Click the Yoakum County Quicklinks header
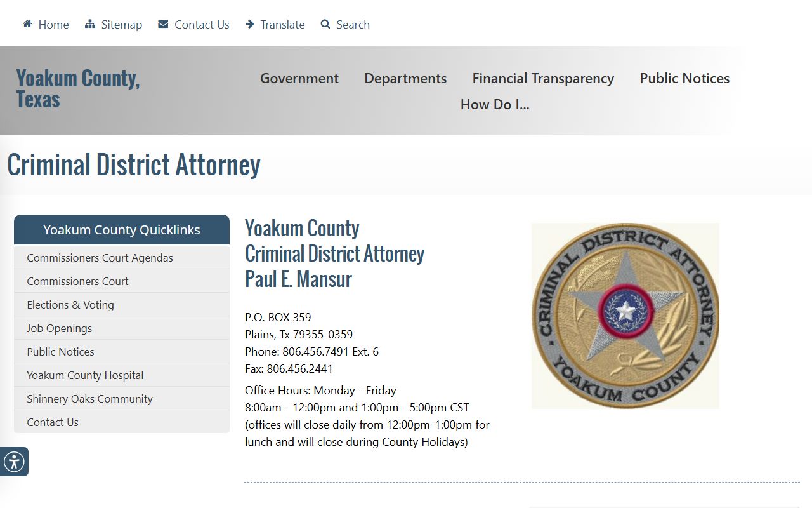The width and height of the screenshot is (812, 508). [122, 230]
